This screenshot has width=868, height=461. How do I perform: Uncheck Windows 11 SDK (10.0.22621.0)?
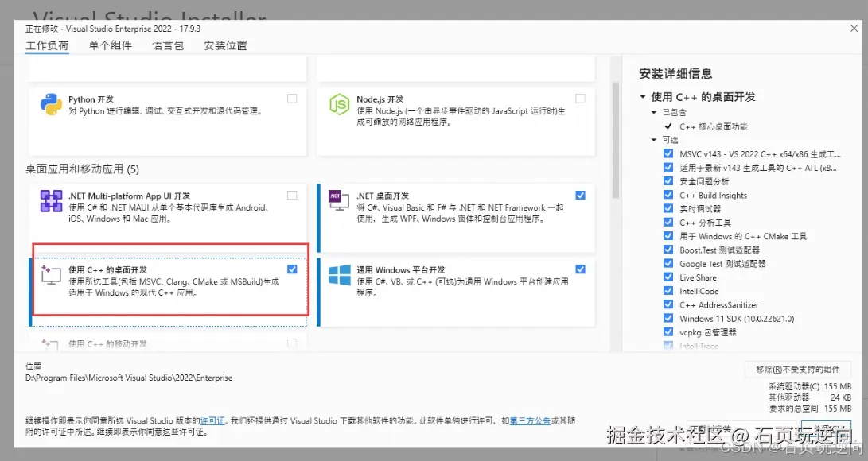pyautogui.click(x=668, y=318)
